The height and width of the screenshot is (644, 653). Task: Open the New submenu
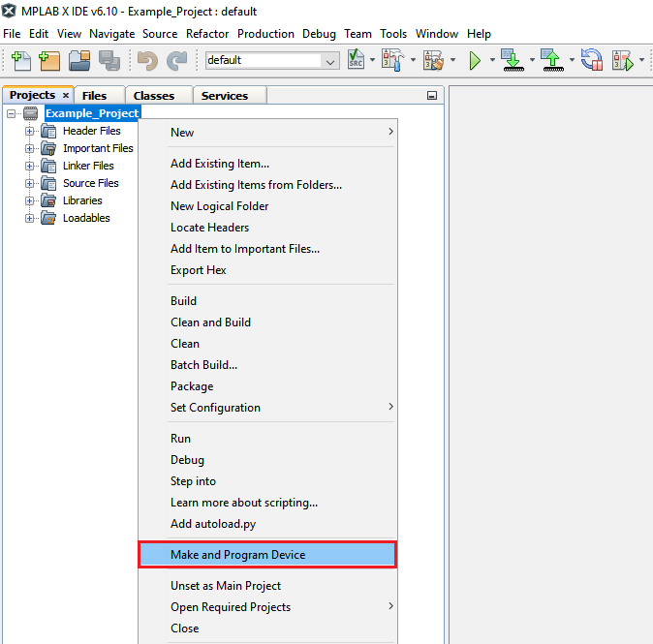(x=267, y=133)
